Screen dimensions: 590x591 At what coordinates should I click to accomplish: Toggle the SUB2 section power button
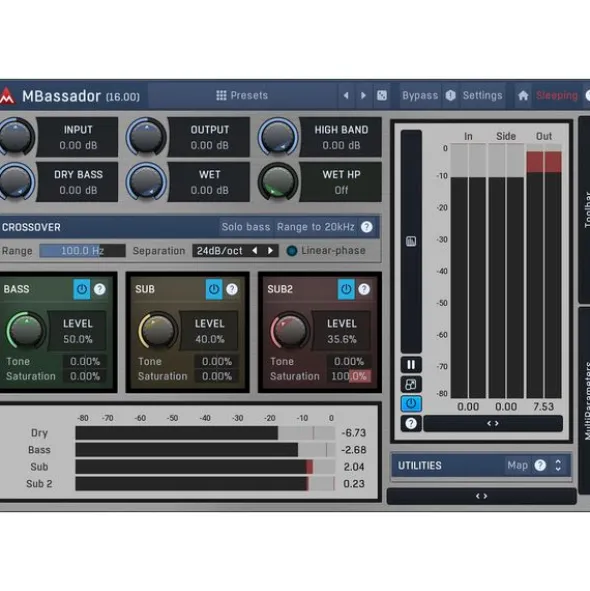[x=346, y=289]
